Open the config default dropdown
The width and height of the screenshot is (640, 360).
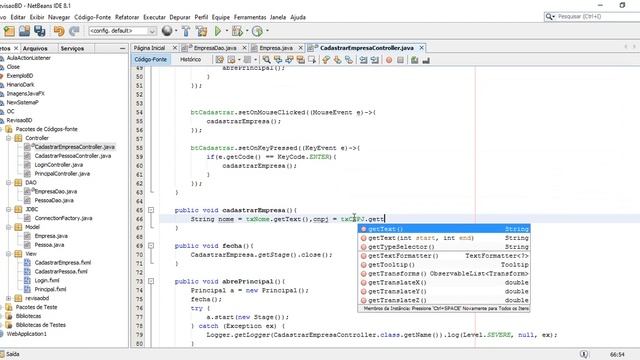pos(152,31)
